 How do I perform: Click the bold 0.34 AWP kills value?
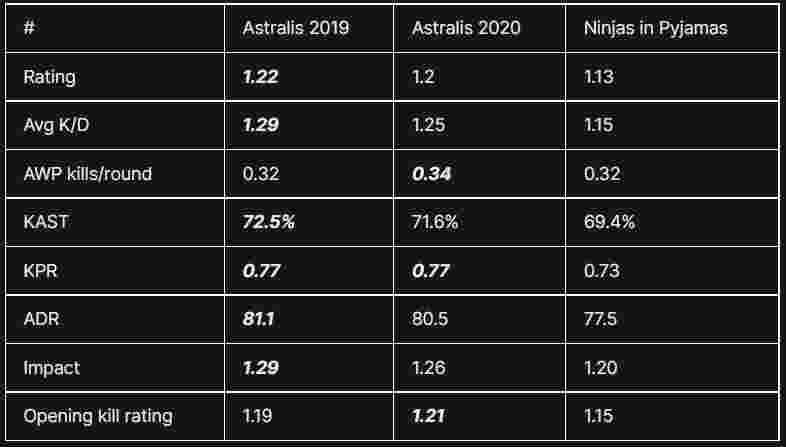431,174
